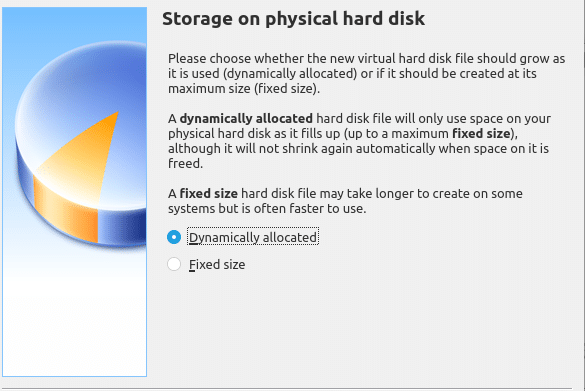The height and width of the screenshot is (391, 585).
Task: Click the "Dynamically allocated" option label text
Action: [253, 237]
